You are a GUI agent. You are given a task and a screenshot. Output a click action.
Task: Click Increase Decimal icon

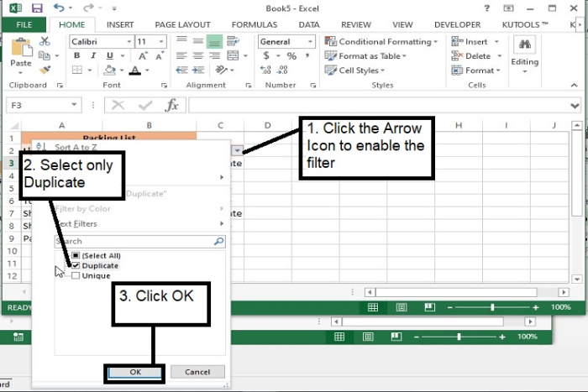pos(265,70)
